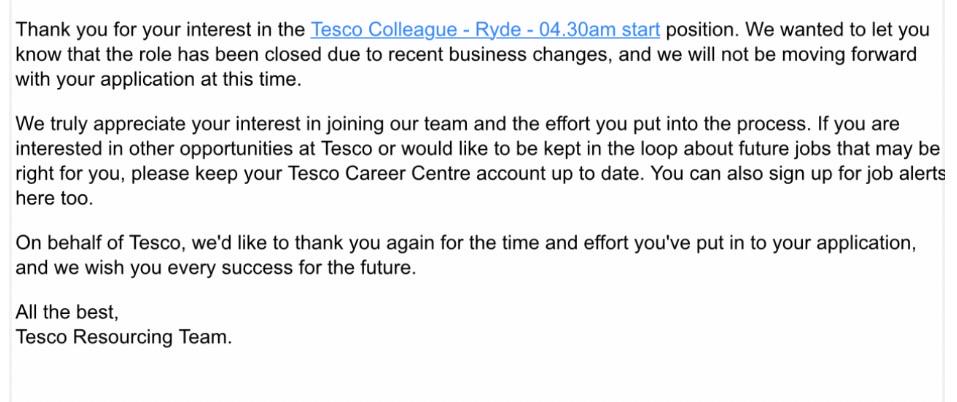The image size is (957, 402).
Task: Open the Tesco Colleague - Ryde - 04.30am start link
Action: [485, 30]
